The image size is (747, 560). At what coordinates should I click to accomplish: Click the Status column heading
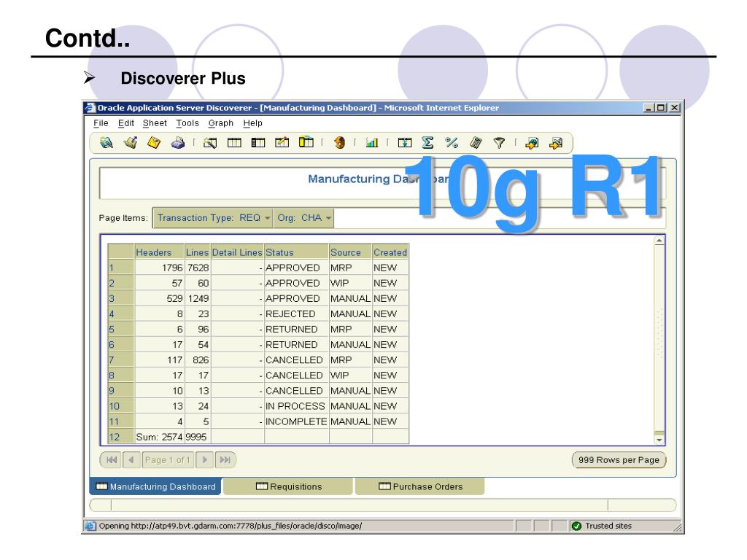click(297, 252)
